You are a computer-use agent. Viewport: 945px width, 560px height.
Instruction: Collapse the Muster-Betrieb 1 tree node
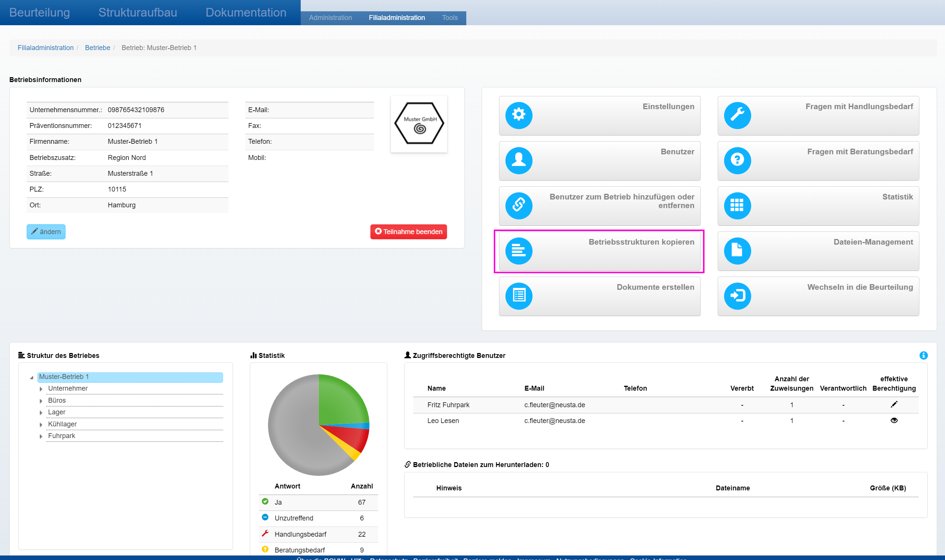(x=32, y=377)
